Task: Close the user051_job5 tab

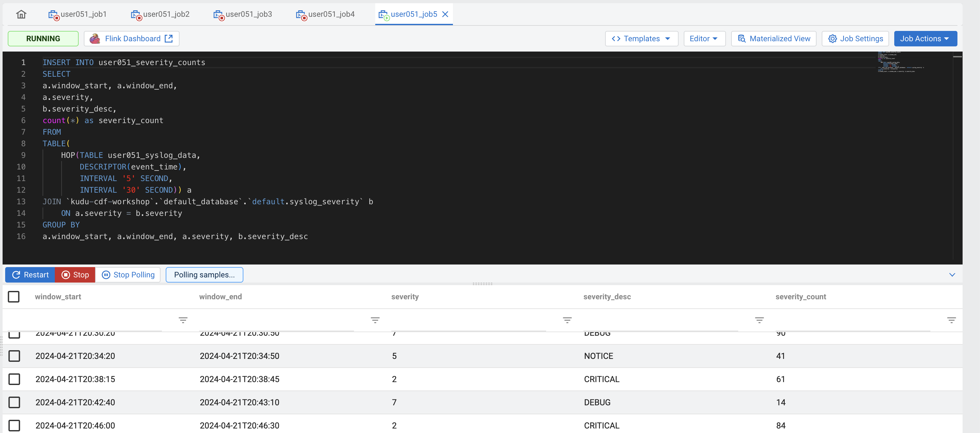Action: pos(445,14)
